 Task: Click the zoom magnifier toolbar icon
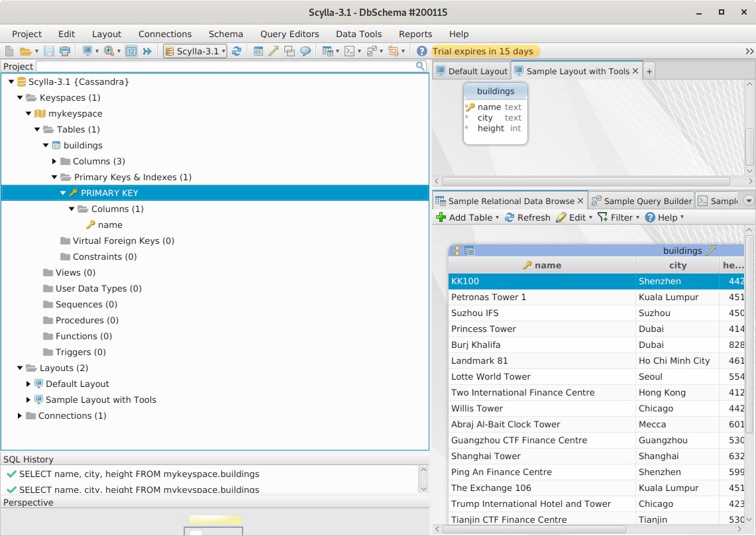109,51
